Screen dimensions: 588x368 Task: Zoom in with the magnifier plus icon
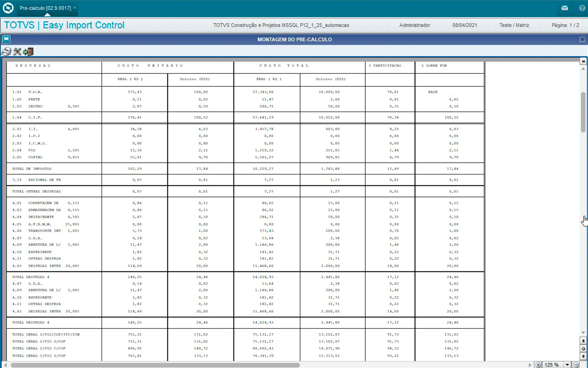pyautogui.click(x=537, y=365)
